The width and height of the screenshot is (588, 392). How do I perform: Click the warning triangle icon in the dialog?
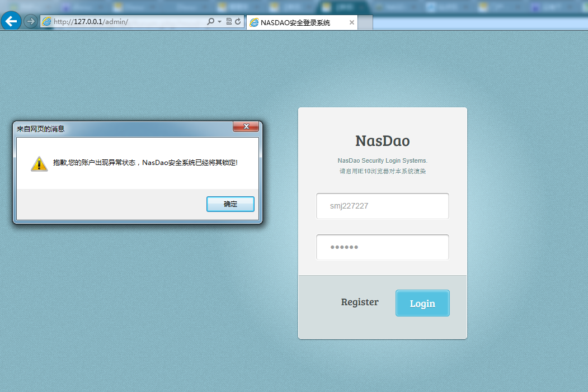[39, 164]
